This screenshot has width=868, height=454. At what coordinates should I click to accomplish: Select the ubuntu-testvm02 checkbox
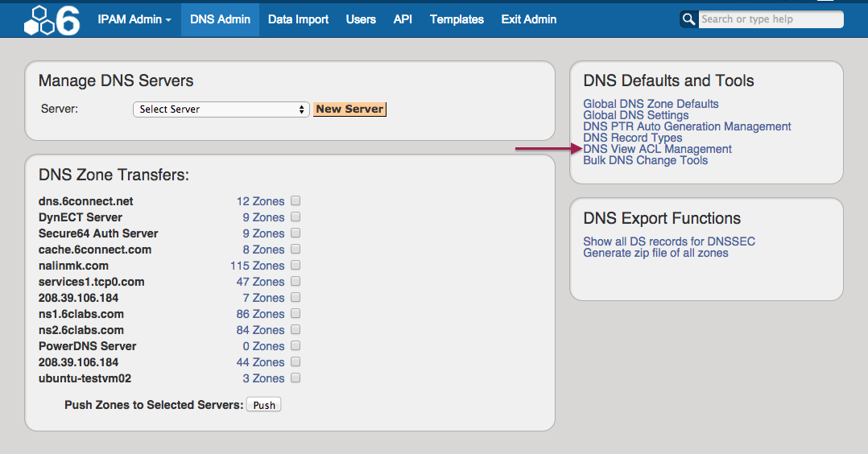click(x=296, y=378)
